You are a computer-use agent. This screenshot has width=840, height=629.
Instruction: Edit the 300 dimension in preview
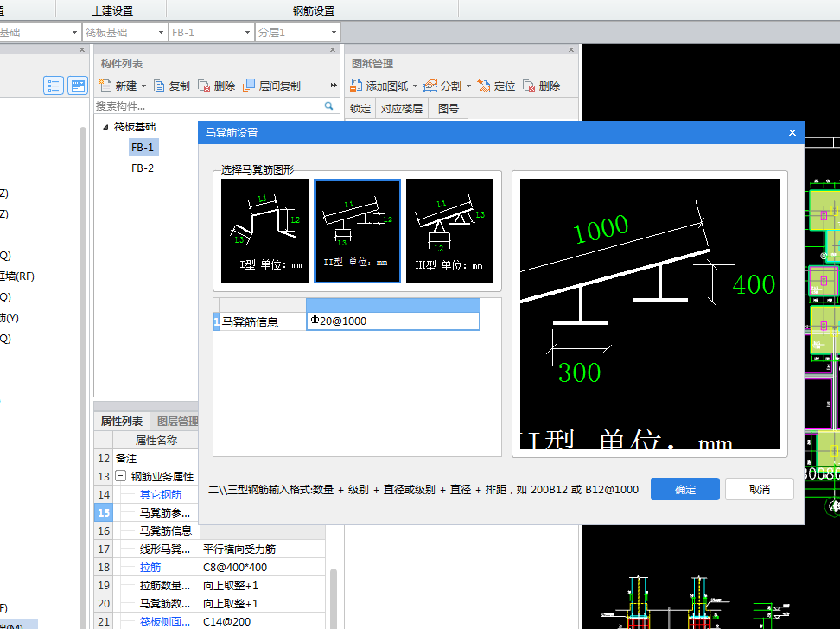(579, 372)
